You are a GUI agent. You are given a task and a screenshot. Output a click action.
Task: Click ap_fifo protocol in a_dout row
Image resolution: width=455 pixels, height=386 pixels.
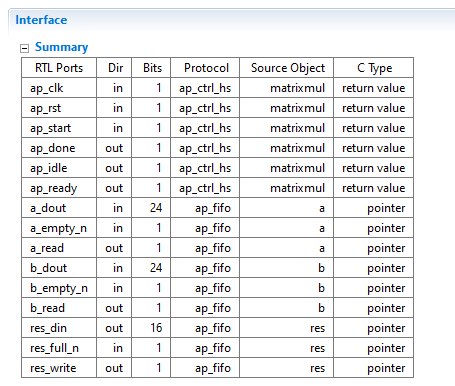213,208
